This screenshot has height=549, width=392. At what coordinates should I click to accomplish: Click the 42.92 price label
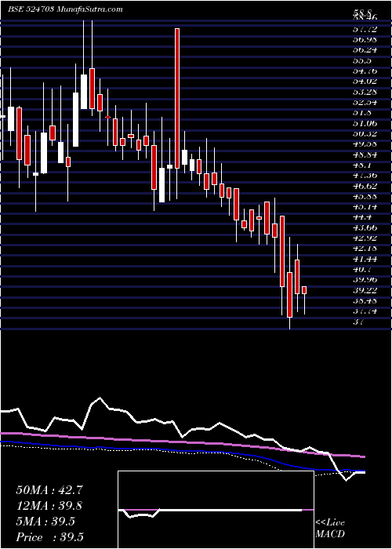click(x=365, y=238)
